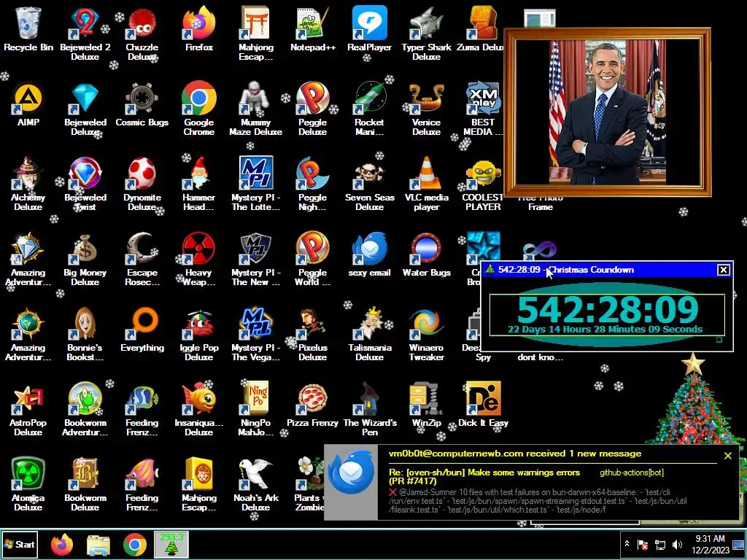The width and height of the screenshot is (747, 560).
Task: Open Seven Seas Deluxe skull icon
Action: pyautogui.click(x=369, y=183)
